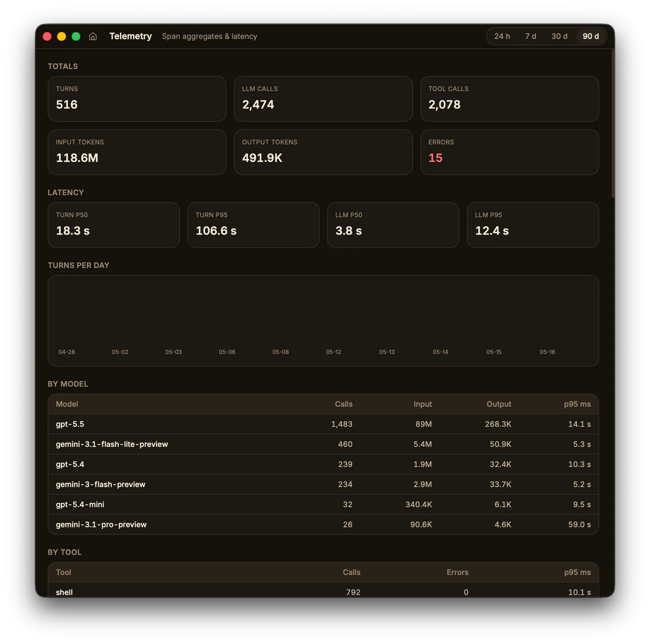Open the LLM Calls 2,474 card
The width and height of the screenshot is (650, 644).
click(323, 99)
